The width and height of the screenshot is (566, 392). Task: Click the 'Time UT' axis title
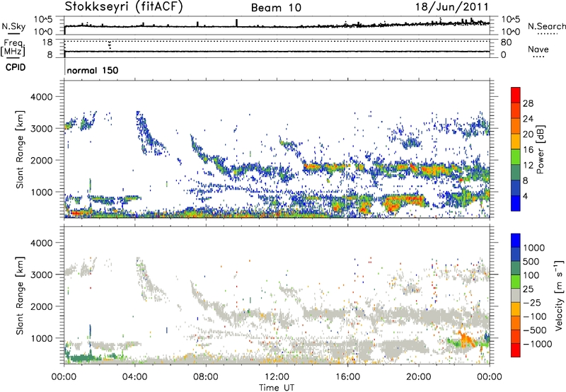pos(277,388)
